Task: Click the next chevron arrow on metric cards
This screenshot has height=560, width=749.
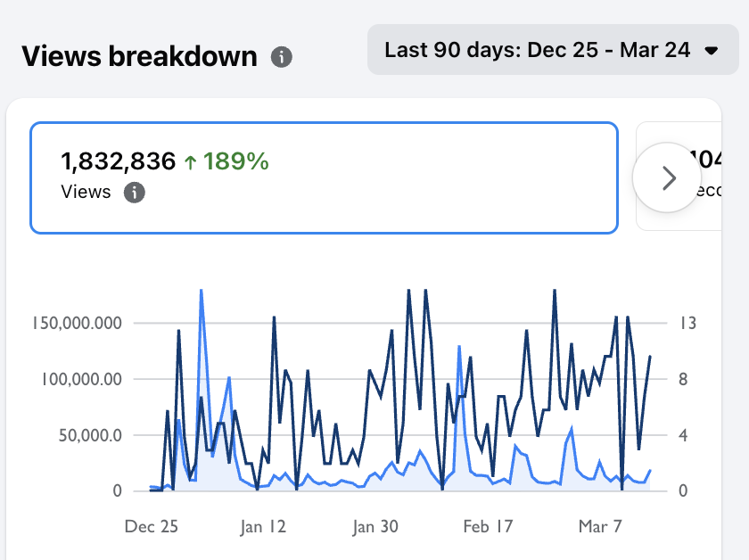Action: point(669,178)
